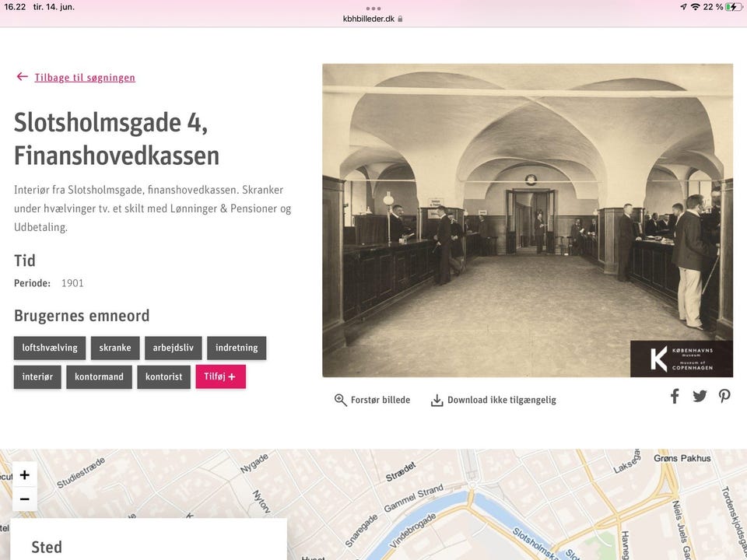Pin the photo to Pinterest
Image resolution: width=747 pixels, height=560 pixels.
click(724, 396)
